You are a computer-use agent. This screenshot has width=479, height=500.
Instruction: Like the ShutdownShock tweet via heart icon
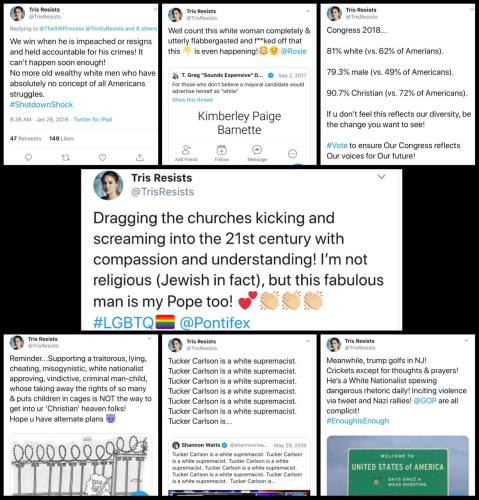[x=103, y=157]
